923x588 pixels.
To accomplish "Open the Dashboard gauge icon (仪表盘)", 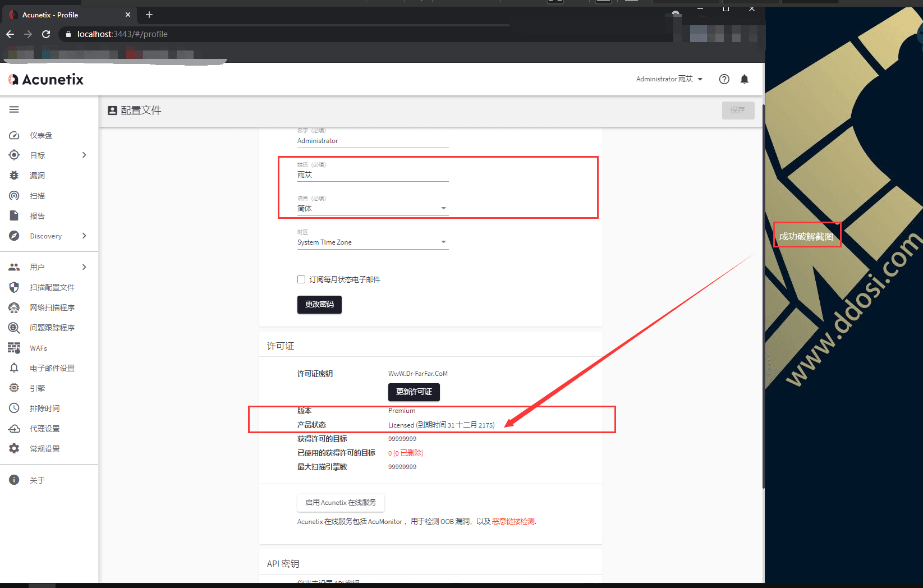I will pyautogui.click(x=14, y=135).
